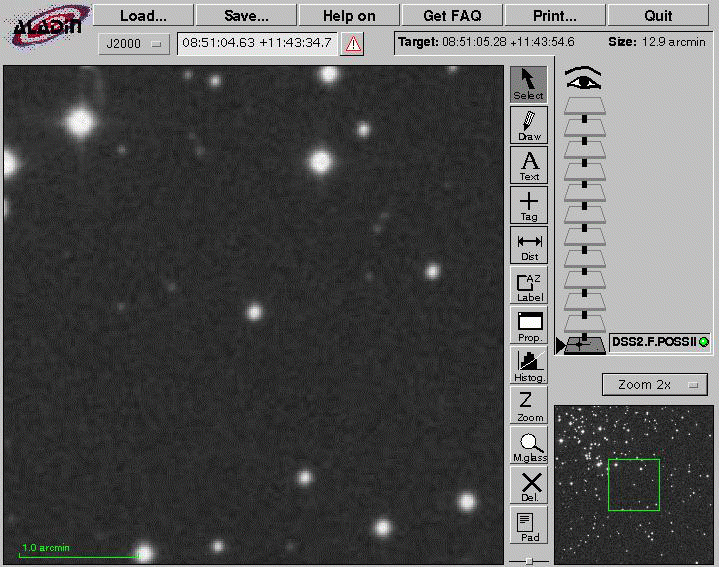This screenshot has height=567, width=719.
Task: Click the Load... menu button
Action: click(x=144, y=16)
